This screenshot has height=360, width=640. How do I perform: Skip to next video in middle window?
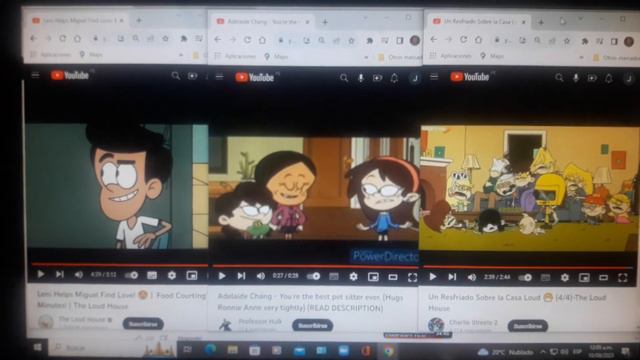[242, 276]
